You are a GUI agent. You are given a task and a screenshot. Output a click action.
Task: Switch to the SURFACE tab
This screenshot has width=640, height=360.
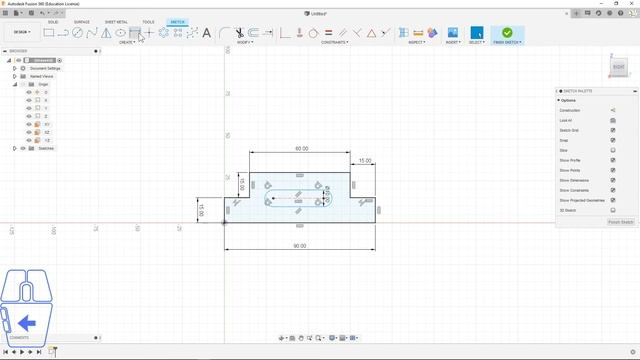pos(82,22)
